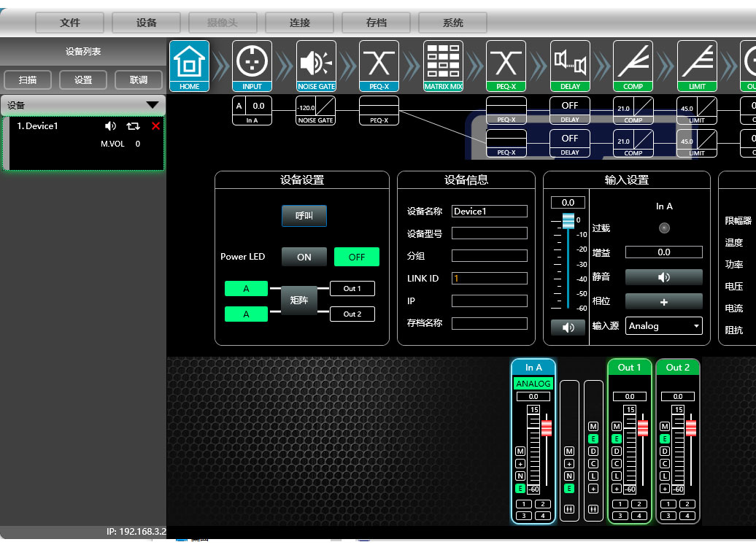Click the Out 1 routing button
Screen dimensions: 756x550
[x=352, y=288]
